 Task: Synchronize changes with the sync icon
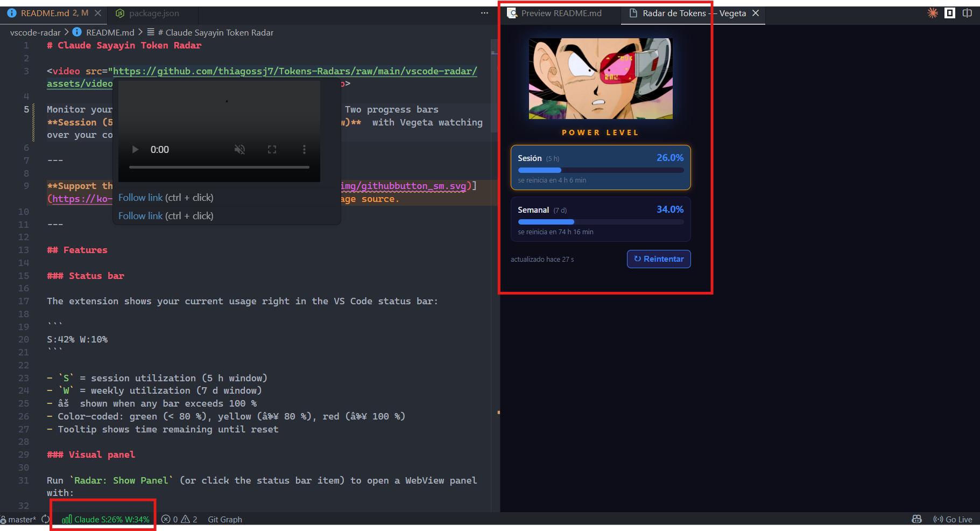click(x=45, y=519)
